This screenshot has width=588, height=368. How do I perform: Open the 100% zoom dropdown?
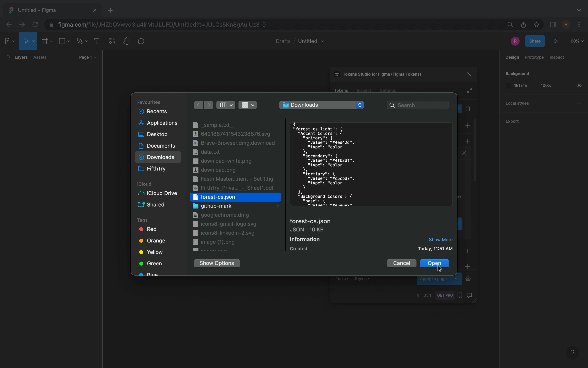coord(576,41)
